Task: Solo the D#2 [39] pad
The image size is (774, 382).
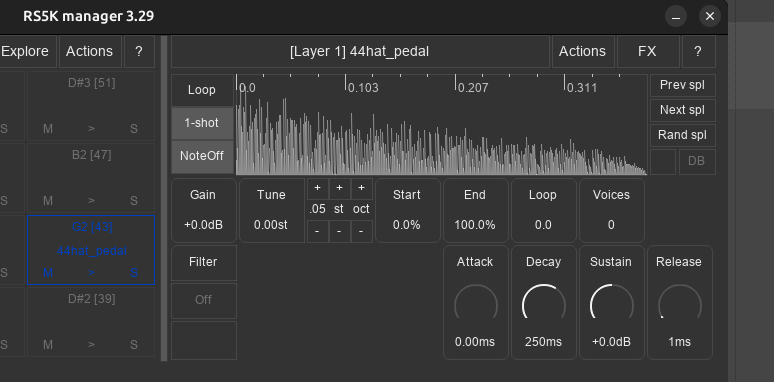Action: [134, 345]
